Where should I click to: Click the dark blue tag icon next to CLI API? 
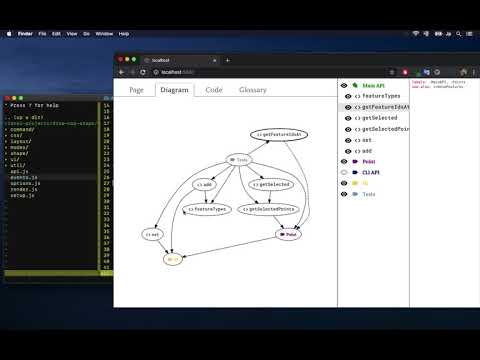355,172
